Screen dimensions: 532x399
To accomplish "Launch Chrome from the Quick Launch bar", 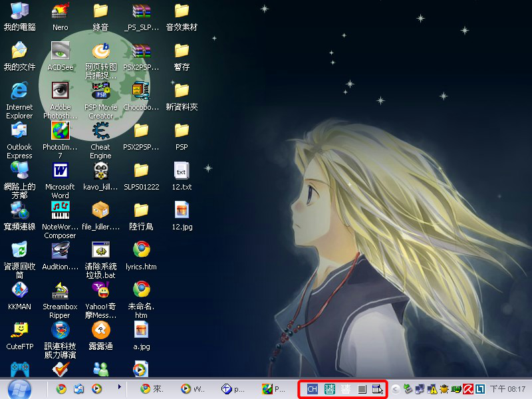I will [61, 388].
